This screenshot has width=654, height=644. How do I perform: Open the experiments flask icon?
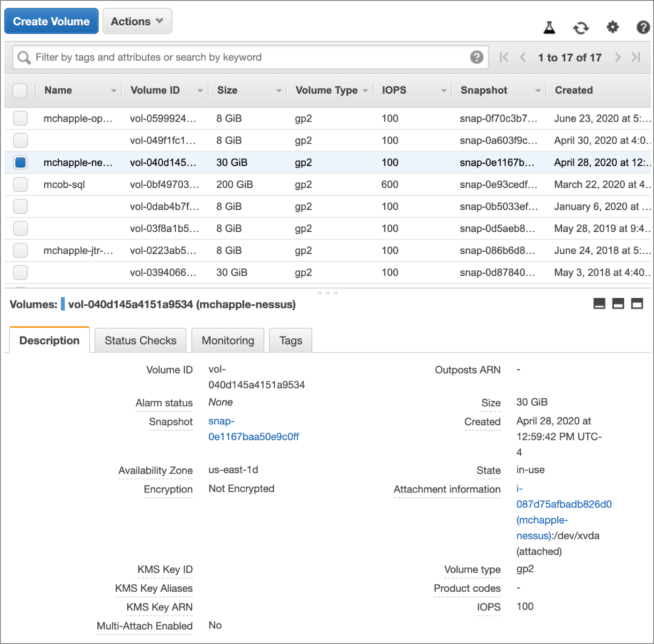(x=549, y=28)
